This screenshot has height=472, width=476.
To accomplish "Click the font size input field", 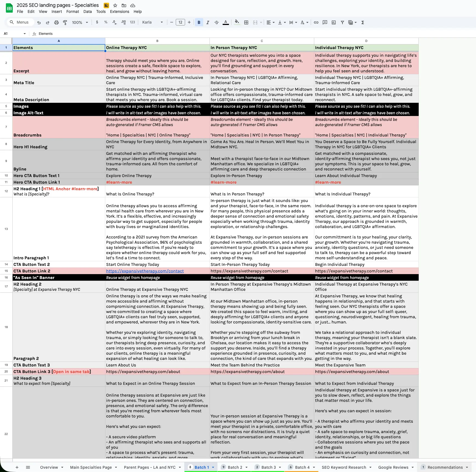I will [x=180, y=22].
